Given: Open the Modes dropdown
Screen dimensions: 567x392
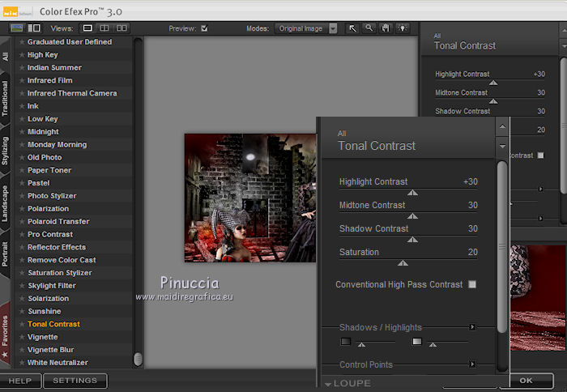Looking at the screenshot, I should [333, 28].
